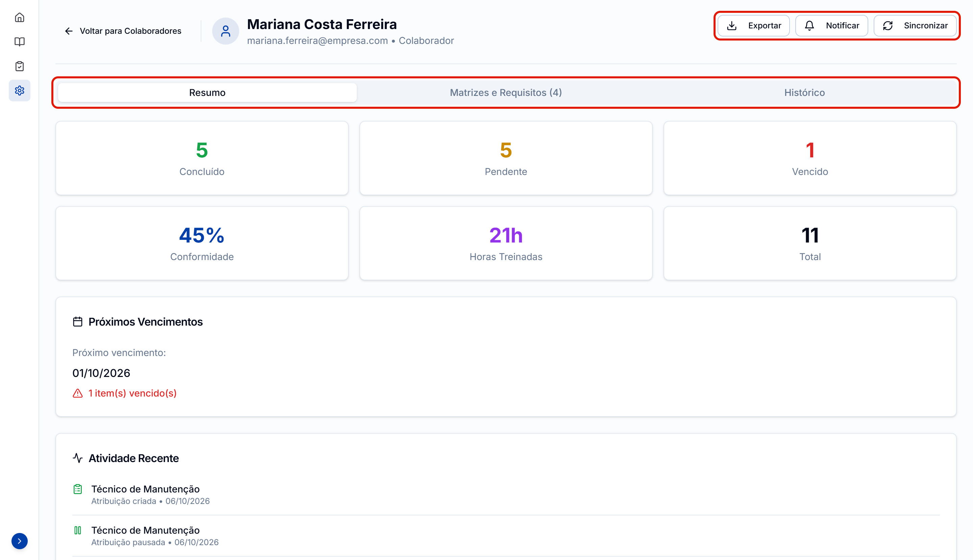Open the home icon in sidebar

tap(19, 18)
